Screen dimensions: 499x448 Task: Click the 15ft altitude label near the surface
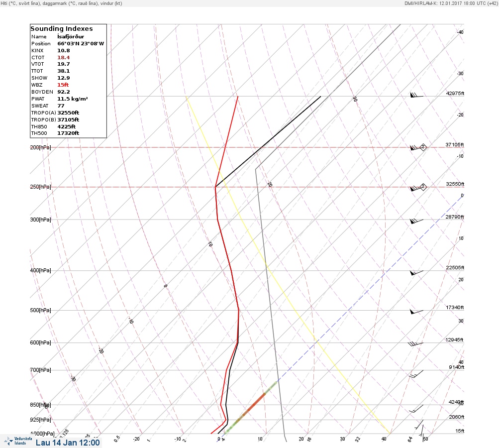click(460, 431)
